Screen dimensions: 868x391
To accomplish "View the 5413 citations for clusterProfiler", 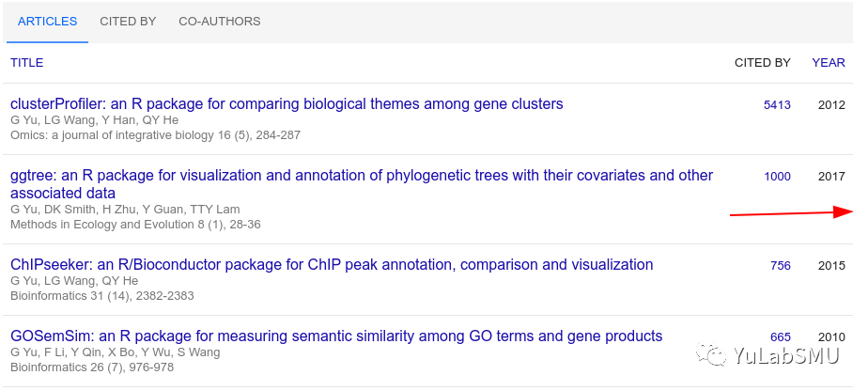I will click(777, 105).
